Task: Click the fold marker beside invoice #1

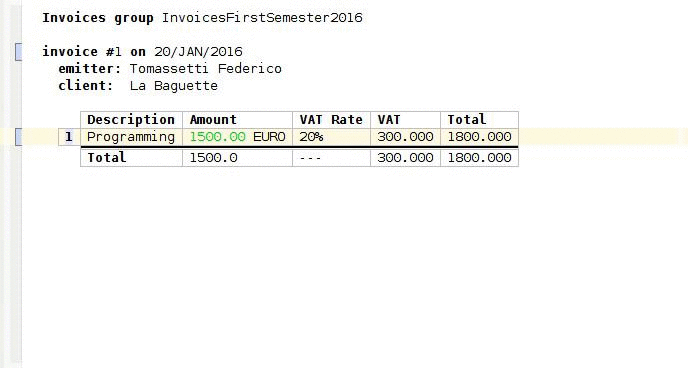Action: pyautogui.click(x=18, y=52)
